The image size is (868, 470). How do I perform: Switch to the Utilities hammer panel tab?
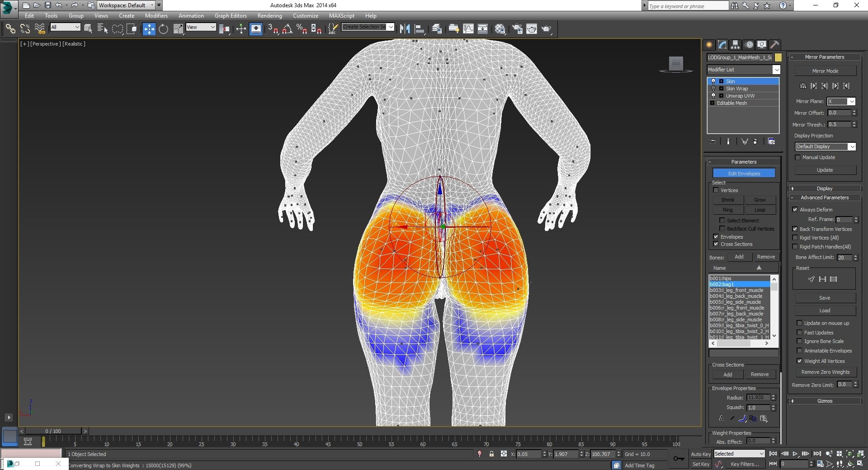tap(774, 44)
